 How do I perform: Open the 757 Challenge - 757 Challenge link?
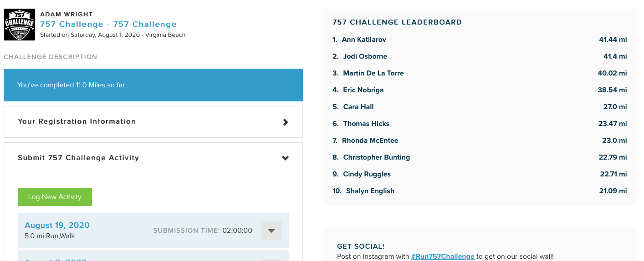(x=108, y=25)
